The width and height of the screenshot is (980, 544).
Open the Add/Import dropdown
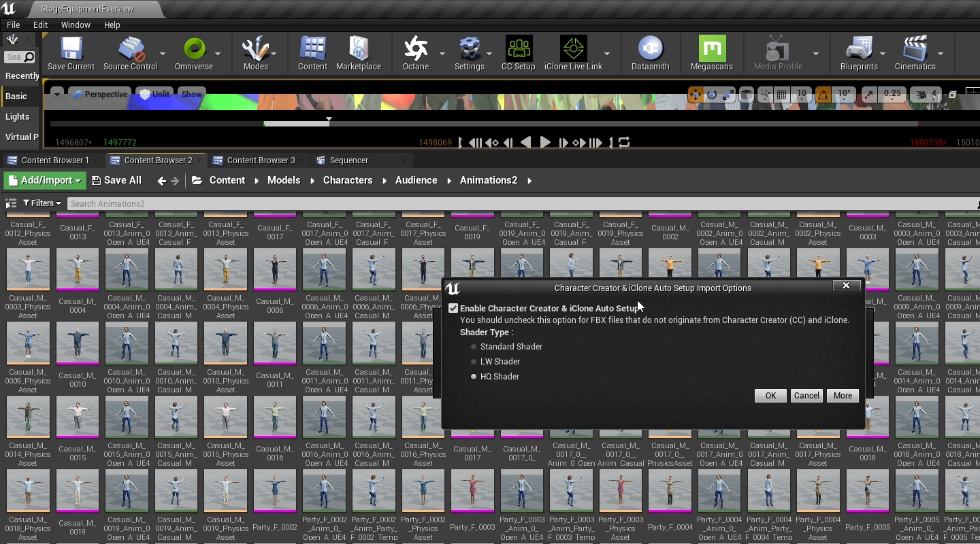click(x=44, y=180)
